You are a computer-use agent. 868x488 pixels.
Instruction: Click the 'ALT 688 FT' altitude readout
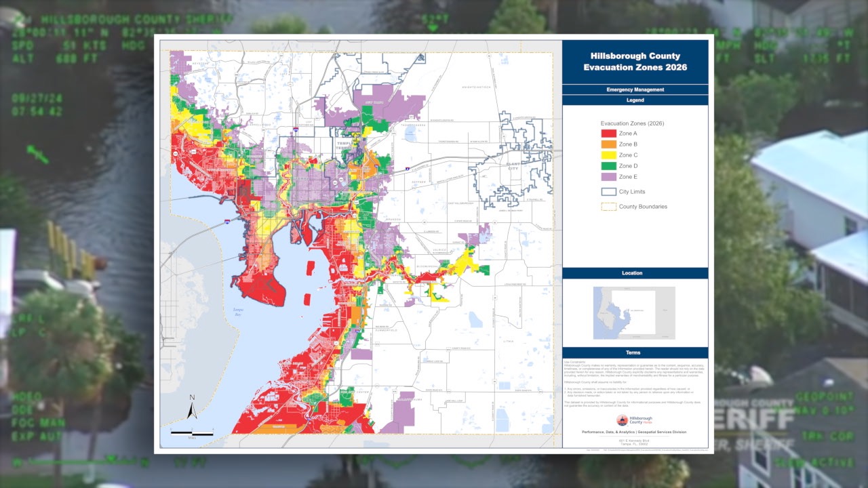(56, 58)
